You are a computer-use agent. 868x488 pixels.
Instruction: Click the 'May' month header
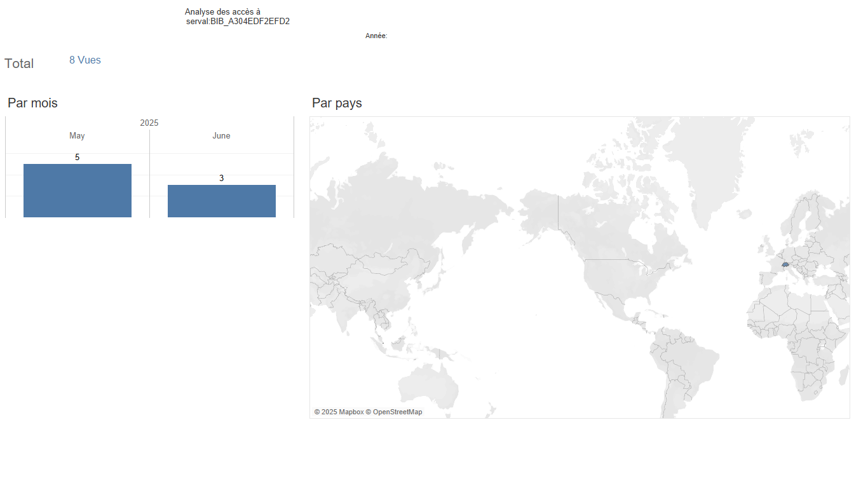(x=77, y=136)
